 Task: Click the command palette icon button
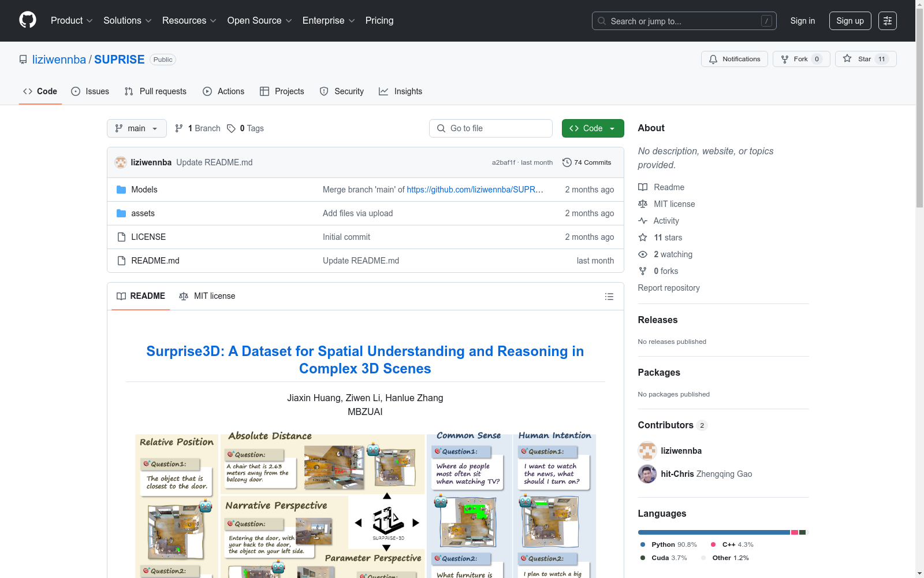[x=888, y=21]
